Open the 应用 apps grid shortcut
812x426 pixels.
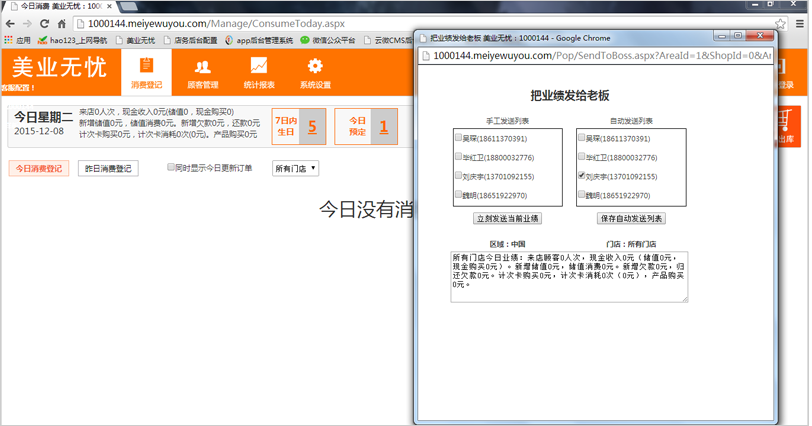[x=18, y=40]
